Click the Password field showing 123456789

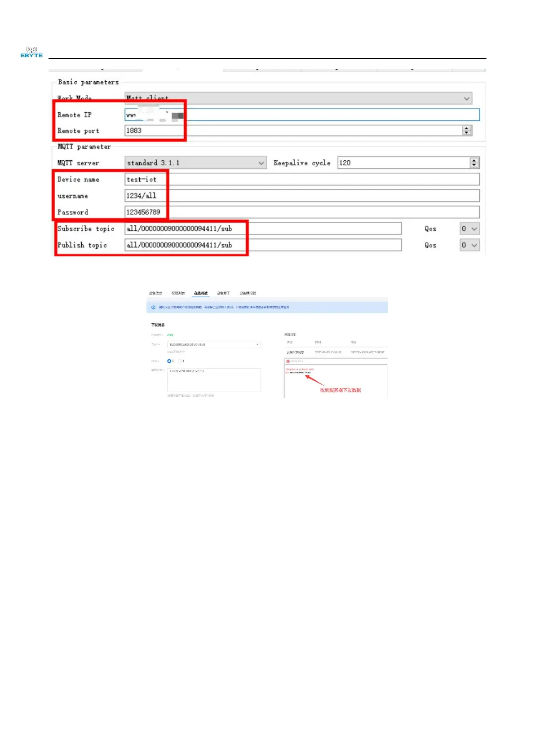pyautogui.click(x=302, y=212)
